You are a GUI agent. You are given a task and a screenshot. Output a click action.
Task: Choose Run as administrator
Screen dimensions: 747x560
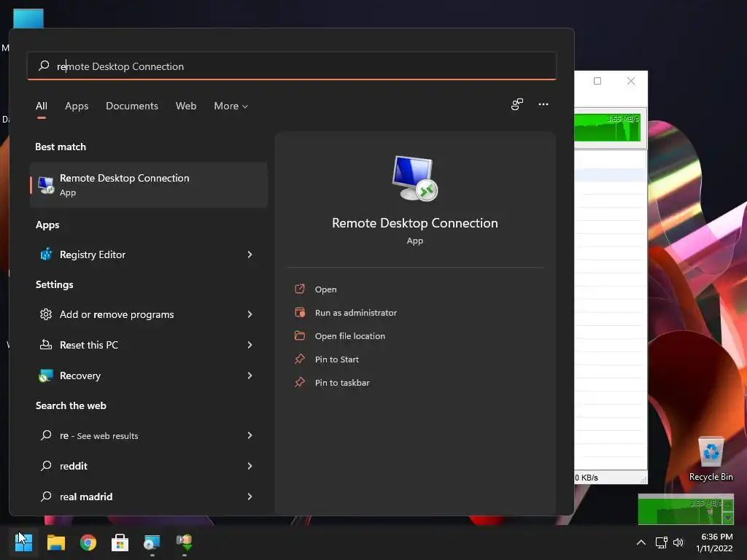coord(356,312)
